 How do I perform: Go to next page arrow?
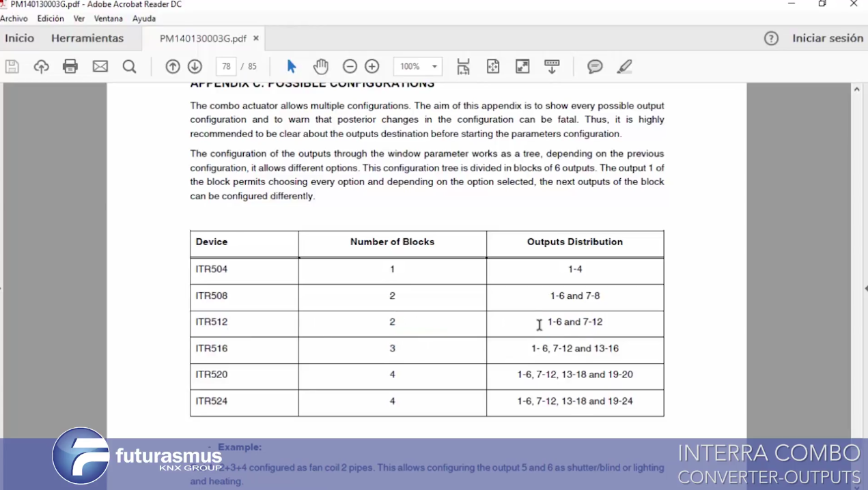pos(195,66)
